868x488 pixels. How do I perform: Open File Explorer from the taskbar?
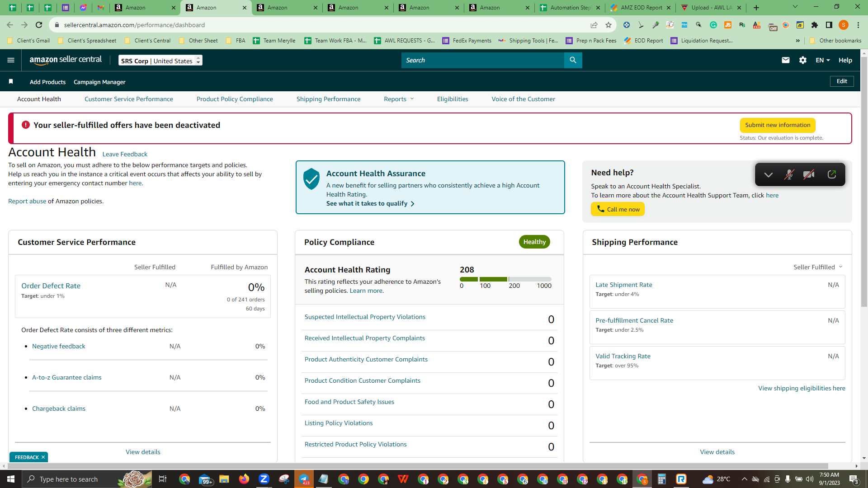click(x=224, y=479)
